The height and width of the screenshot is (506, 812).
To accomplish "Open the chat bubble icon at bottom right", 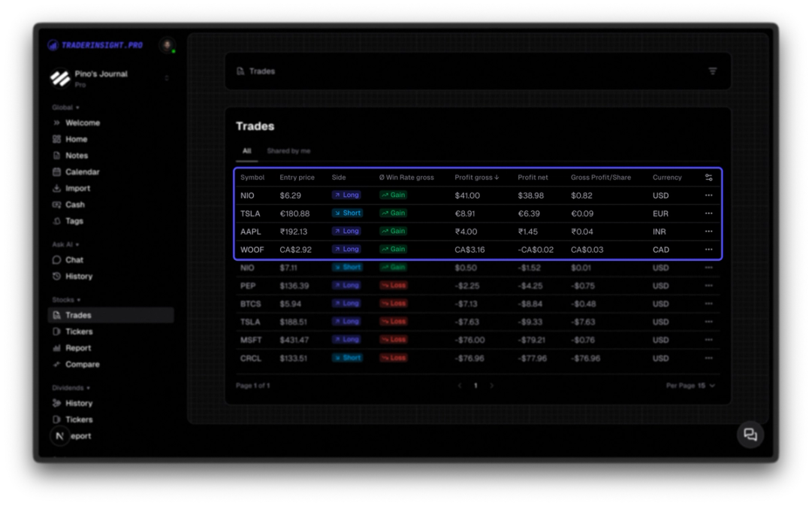I will [x=749, y=435].
